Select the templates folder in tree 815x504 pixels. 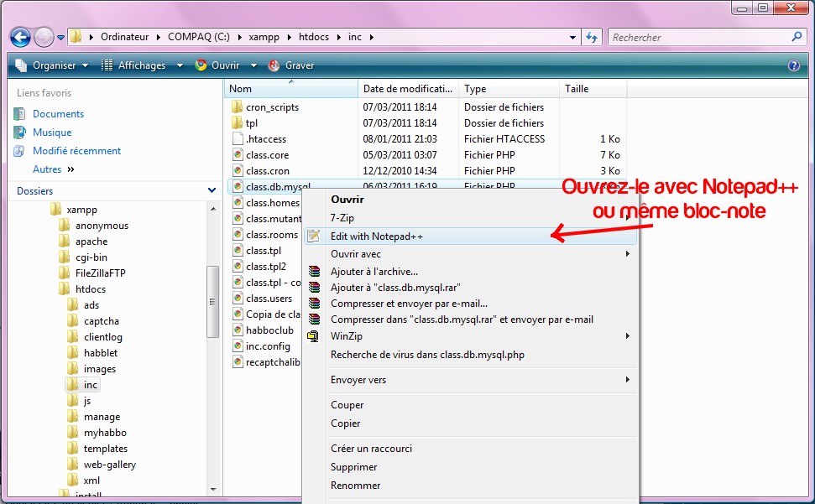106,449
